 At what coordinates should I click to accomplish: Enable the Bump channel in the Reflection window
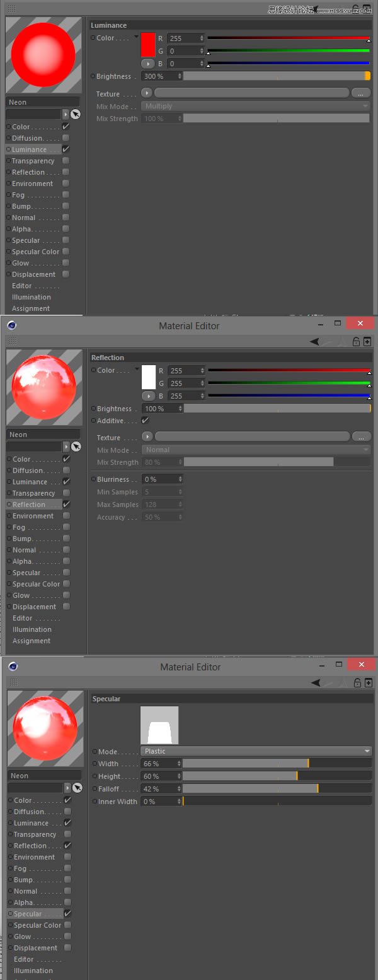pos(67,539)
